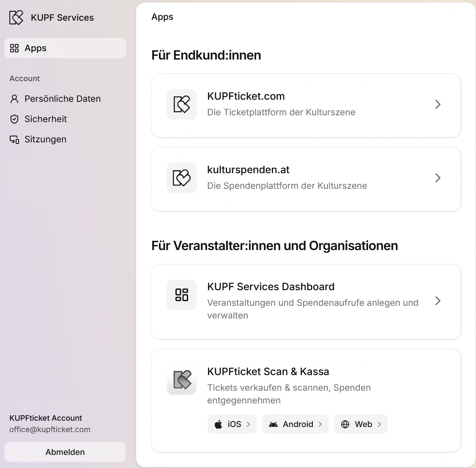The image size is (476, 468).
Task: Select Apps in the sidebar menu
Action: tap(65, 48)
